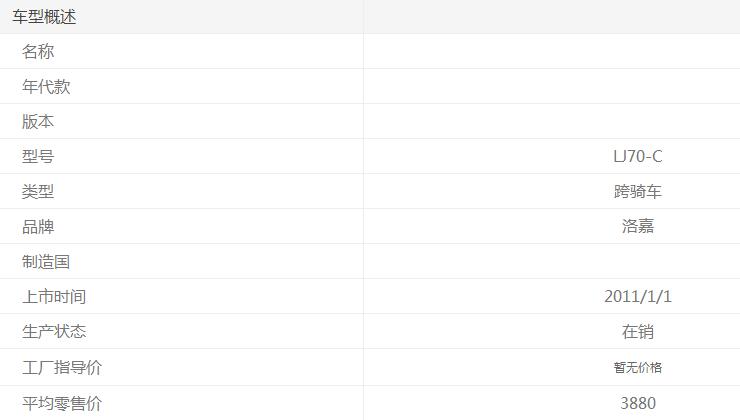Click the 2011/1/1 launch date value
Image resolution: width=740 pixels, height=420 pixels.
(638, 297)
